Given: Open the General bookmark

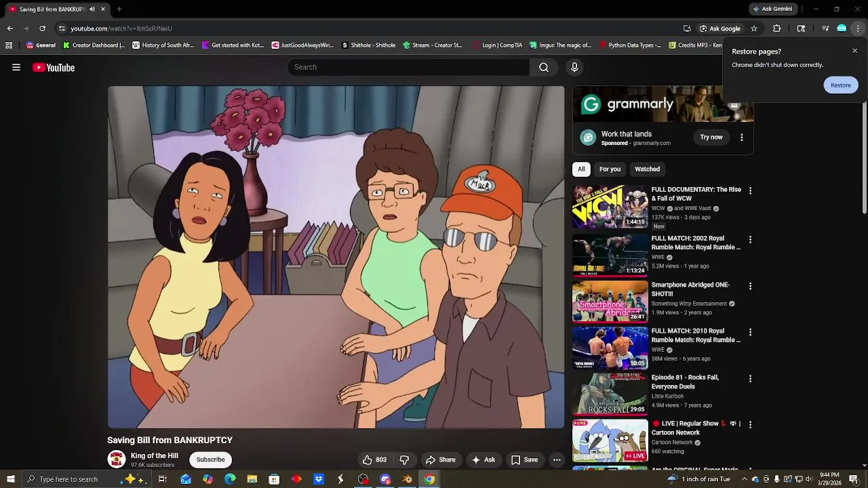Looking at the screenshot, I should click(x=41, y=45).
